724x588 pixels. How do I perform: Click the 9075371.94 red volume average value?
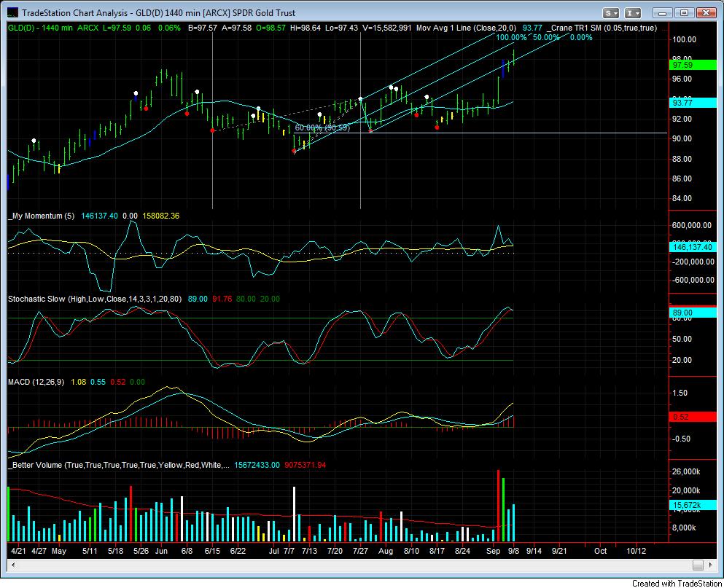(305, 465)
